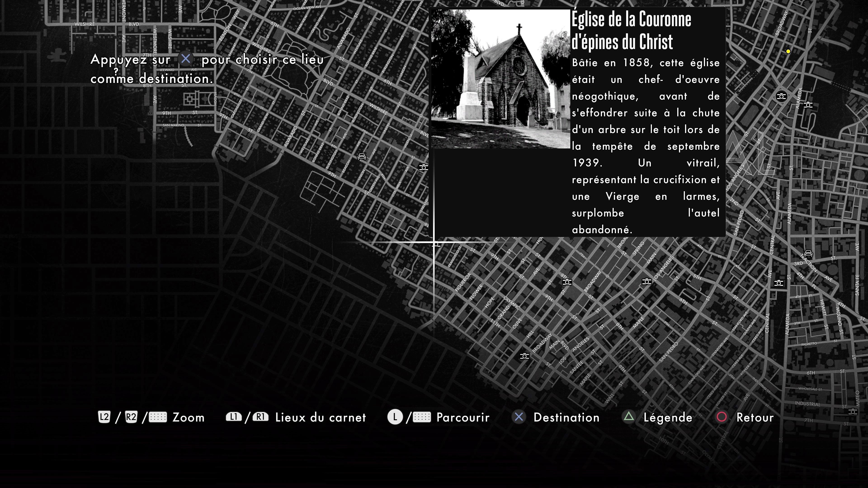Select landmark camera between Main and Los Angeles

click(647, 281)
